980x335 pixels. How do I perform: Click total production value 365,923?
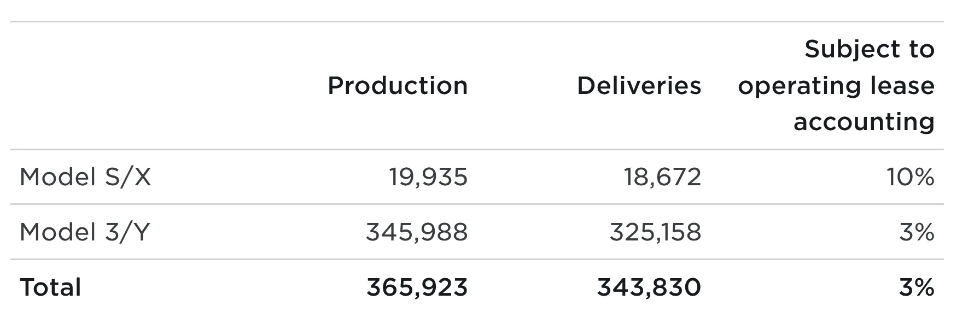pos(417,287)
